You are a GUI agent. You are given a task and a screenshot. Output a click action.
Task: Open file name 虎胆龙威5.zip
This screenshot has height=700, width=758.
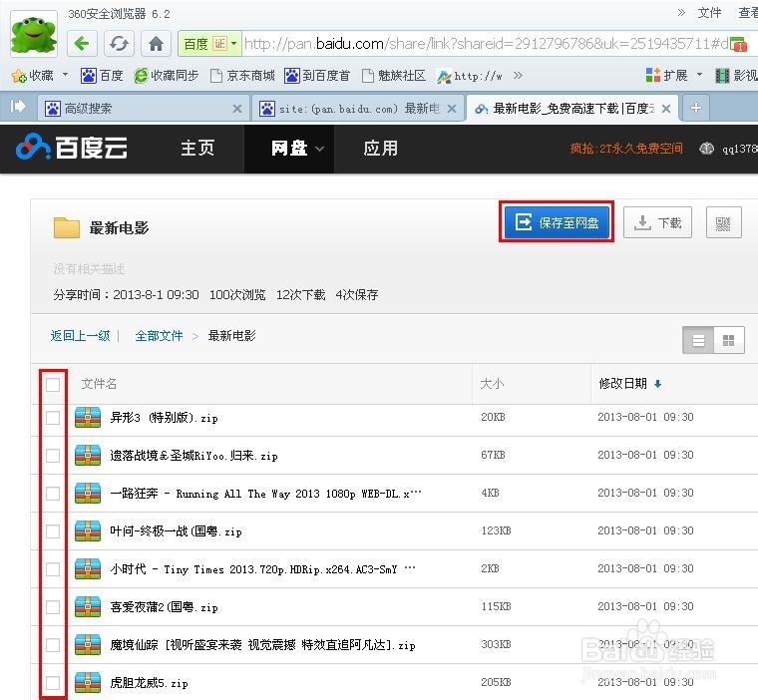[149, 683]
